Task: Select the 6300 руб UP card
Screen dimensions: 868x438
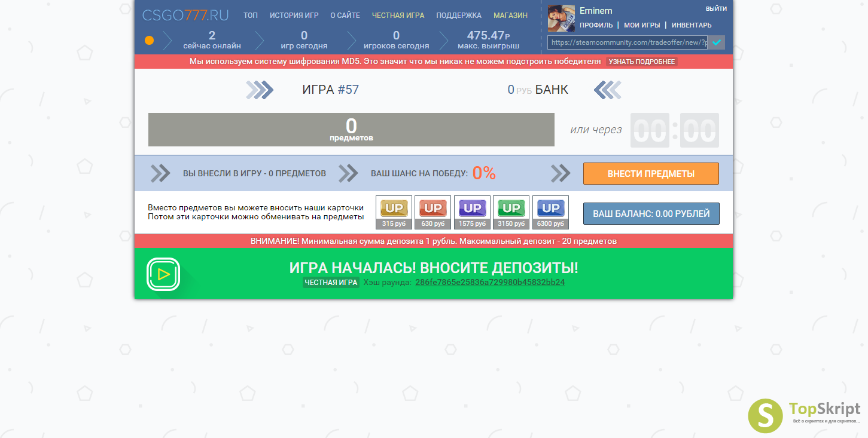Action: (x=550, y=212)
